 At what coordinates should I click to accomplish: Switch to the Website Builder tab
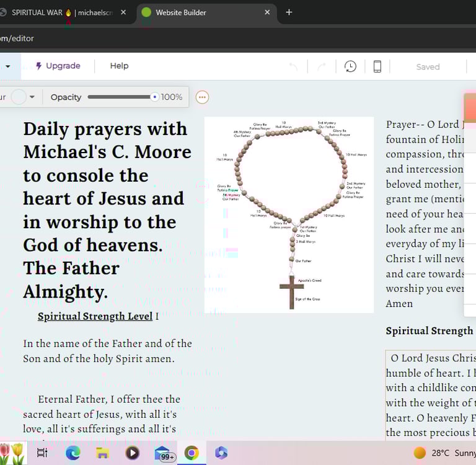206,12
